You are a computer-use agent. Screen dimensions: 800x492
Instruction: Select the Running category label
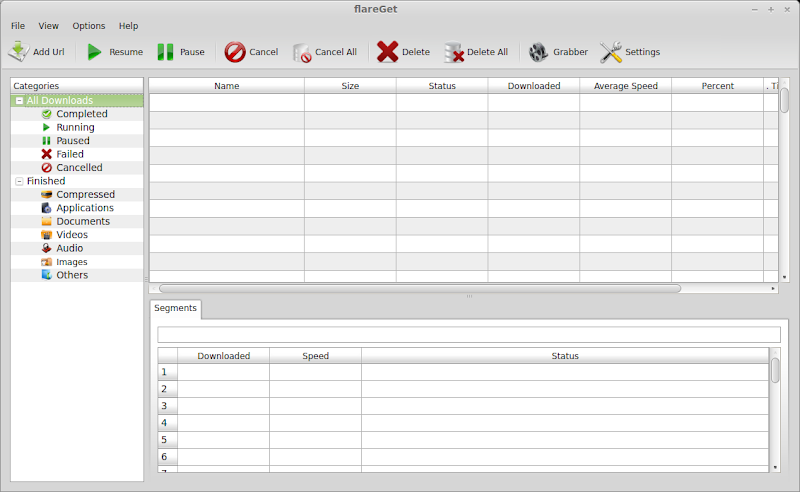coord(75,127)
